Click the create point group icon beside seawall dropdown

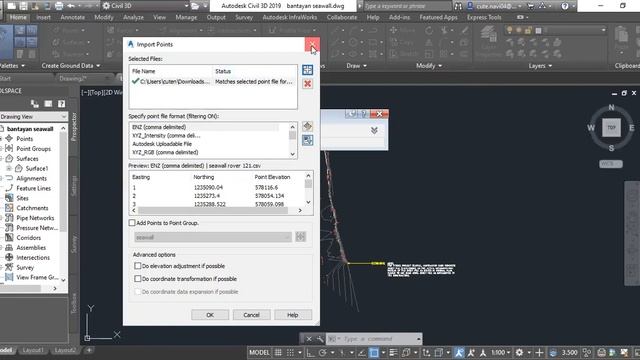click(x=301, y=237)
